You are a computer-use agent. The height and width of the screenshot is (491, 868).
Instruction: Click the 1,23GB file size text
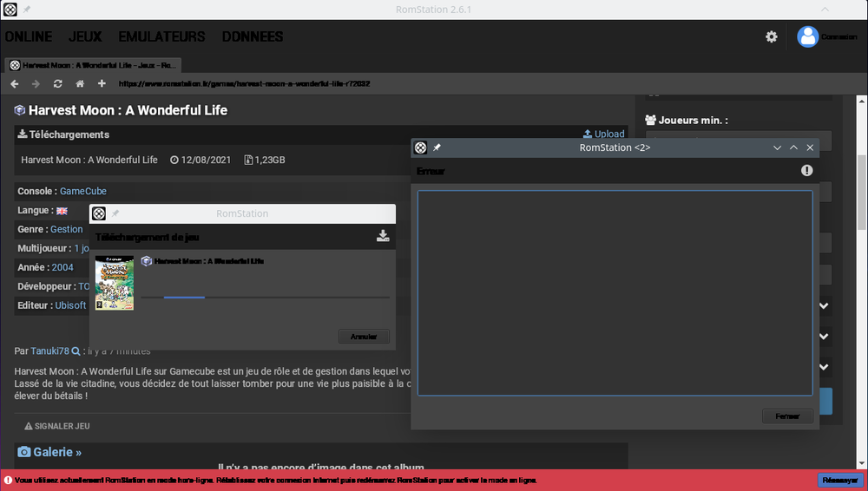click(x=270, y=160)
